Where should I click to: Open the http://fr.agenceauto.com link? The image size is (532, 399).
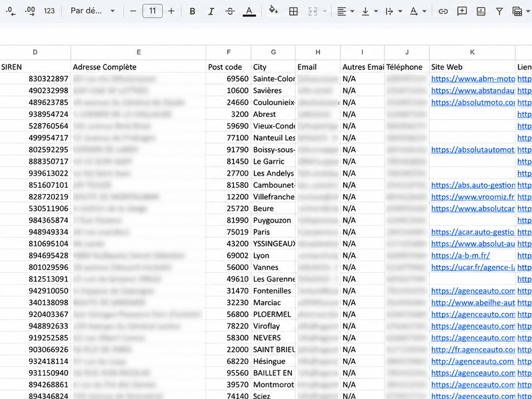click(473, 350)
